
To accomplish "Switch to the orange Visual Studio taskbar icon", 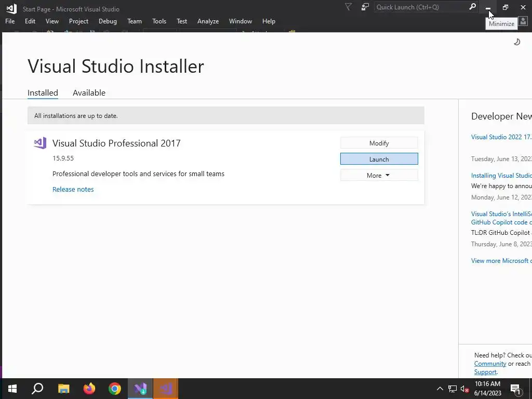I will coord(166,389).
